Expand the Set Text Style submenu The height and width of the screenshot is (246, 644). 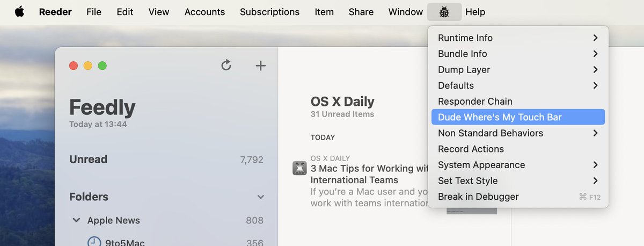pos(518,180)
